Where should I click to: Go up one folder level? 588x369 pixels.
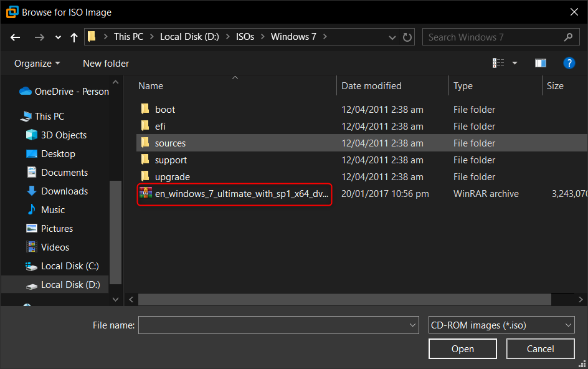click(x=74, y=37)
